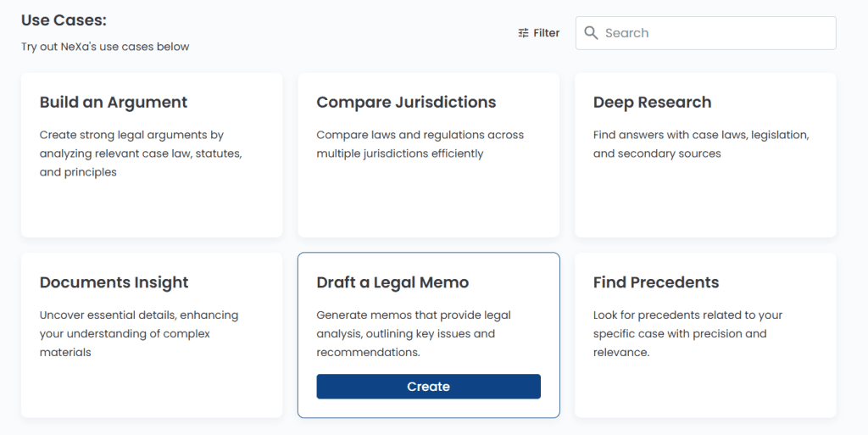868x435 pixels.
Task: Click the Build an Argument title
Action: tap(114, 103)
